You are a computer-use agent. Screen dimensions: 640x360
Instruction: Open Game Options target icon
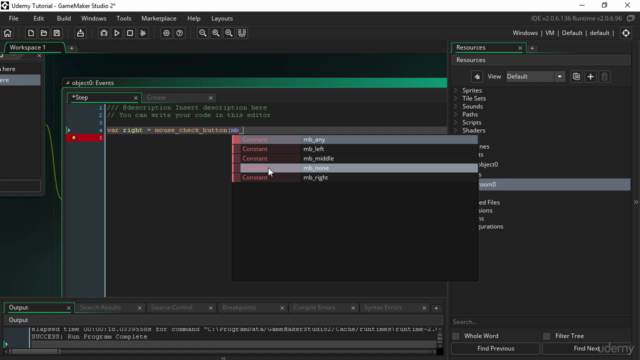(x=166, y=33)
